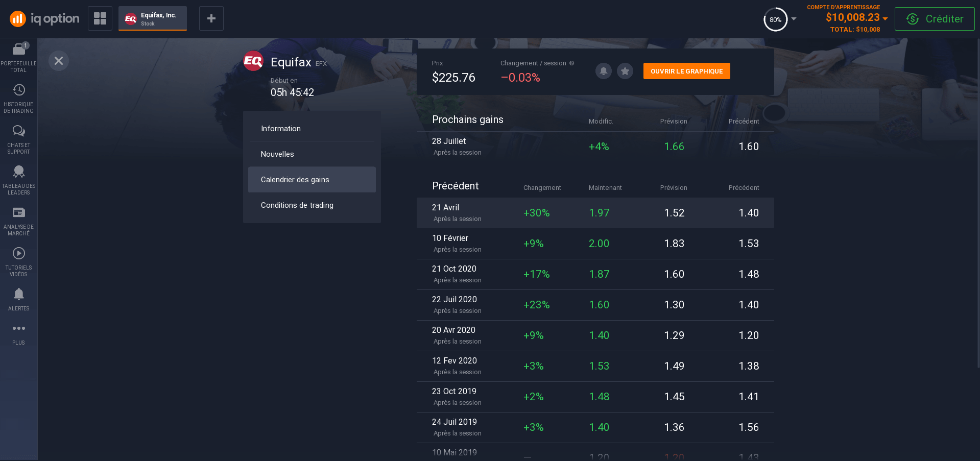The image size is (980, 461).
Task: Open Tableau des Leaders
Action: pos(18,180)
